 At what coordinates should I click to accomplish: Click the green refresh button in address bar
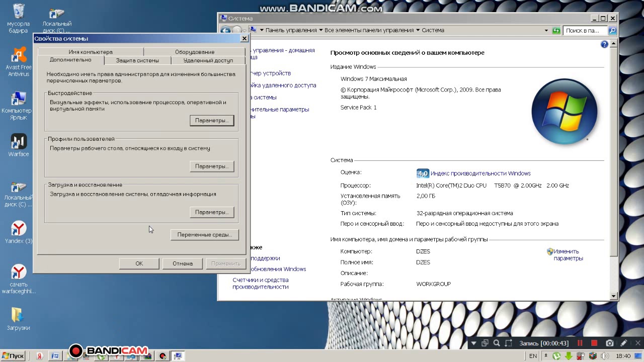click(556, 31)
